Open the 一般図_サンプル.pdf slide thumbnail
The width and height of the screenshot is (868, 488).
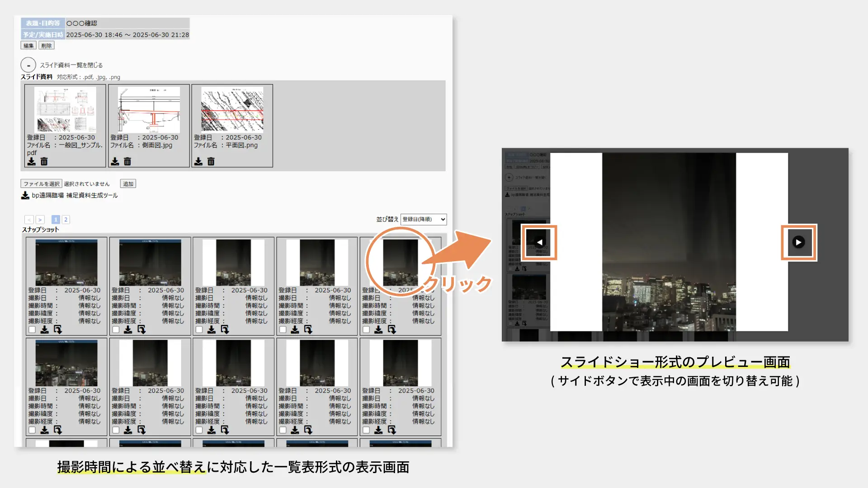[65, 109]
